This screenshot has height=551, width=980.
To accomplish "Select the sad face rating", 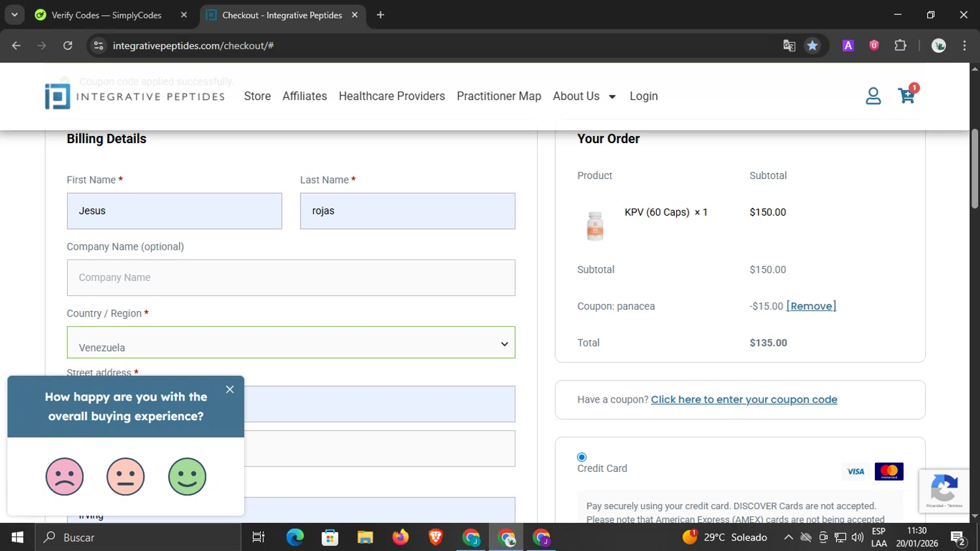I will pyautogui.click(x=65, y=476).
